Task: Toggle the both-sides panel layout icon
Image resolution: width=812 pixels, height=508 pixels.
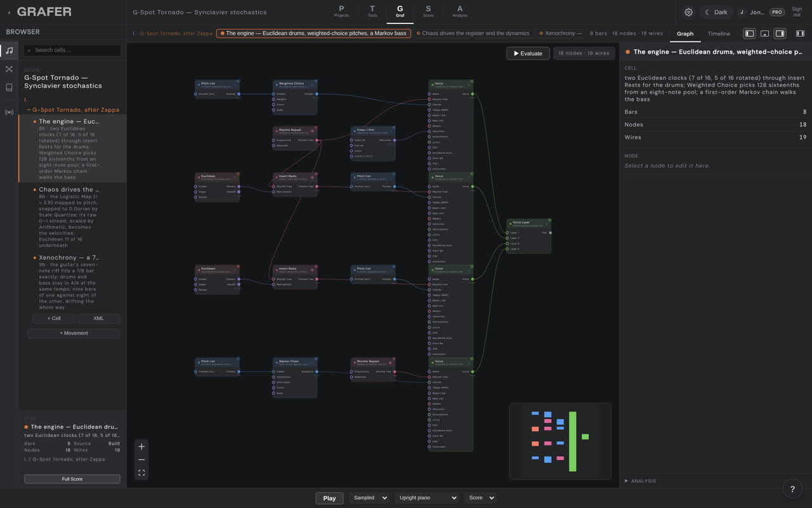Action: click(799, 34)
